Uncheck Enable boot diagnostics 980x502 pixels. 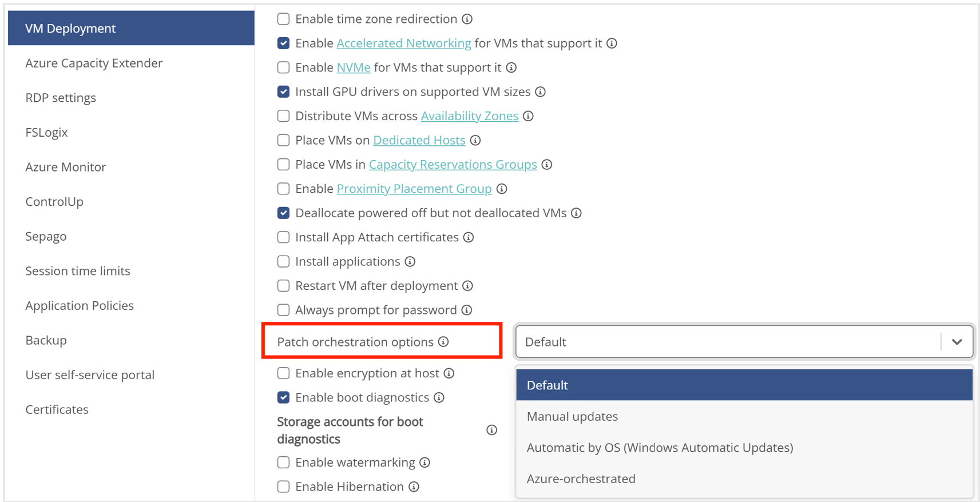[283, 397]
